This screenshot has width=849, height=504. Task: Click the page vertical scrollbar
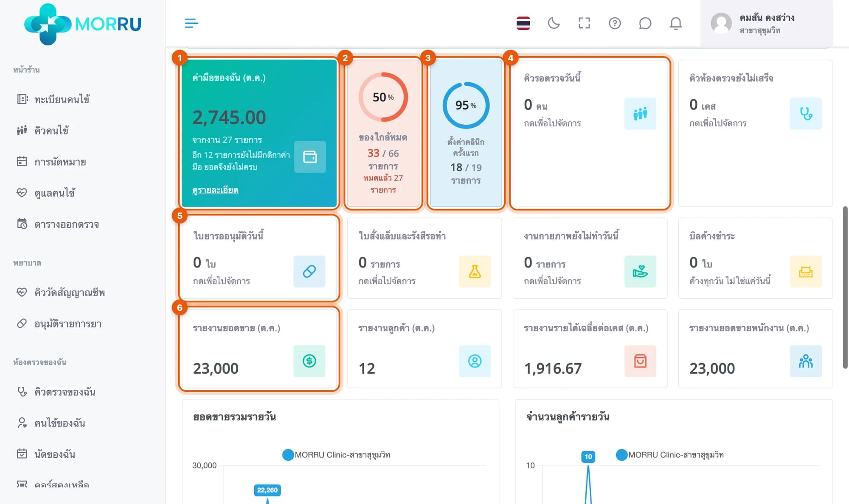click(845, 287)
